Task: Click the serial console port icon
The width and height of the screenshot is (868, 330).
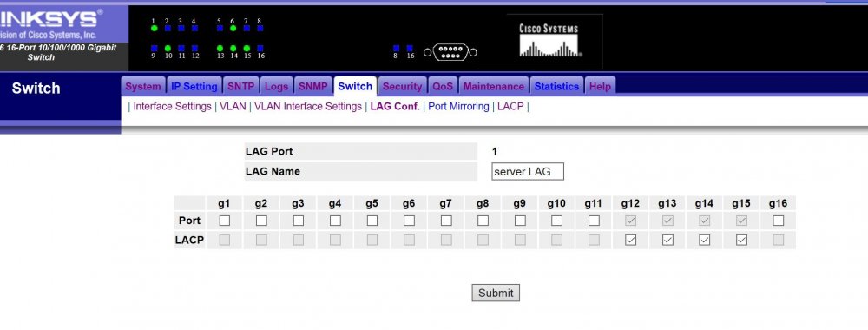Action: tap(450, 53)
